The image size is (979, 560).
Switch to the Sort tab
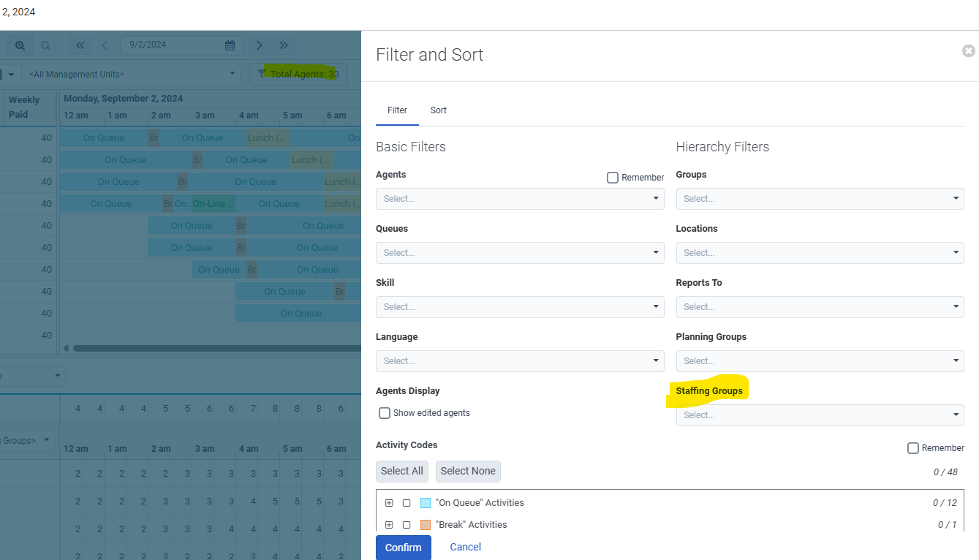pyautogui.click(x=438, y=110)
